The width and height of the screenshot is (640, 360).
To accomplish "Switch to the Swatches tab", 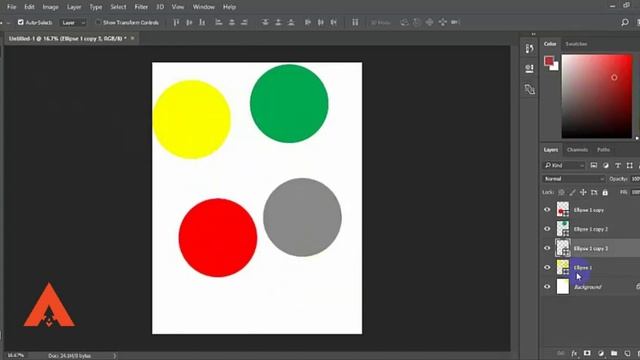I will (x=576, y=44).
